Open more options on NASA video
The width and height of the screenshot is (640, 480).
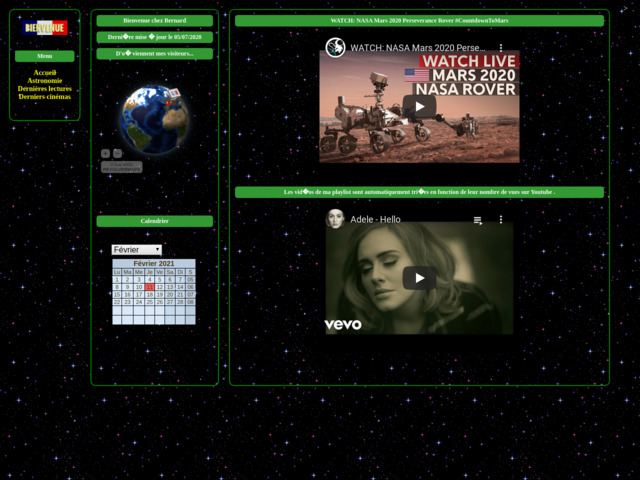(x=501, y=48)
